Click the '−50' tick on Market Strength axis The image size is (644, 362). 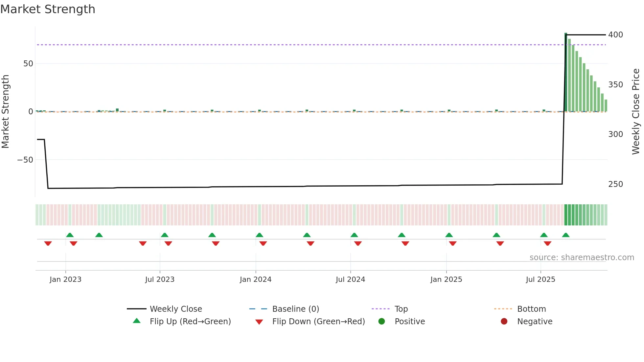tap(25, 160)
